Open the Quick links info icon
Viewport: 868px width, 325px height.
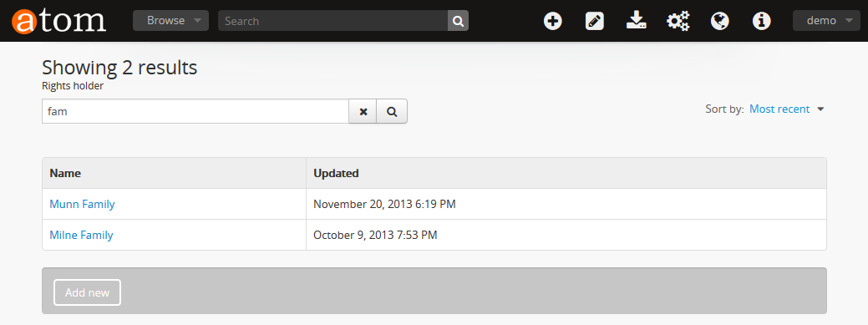pos(762,21)
